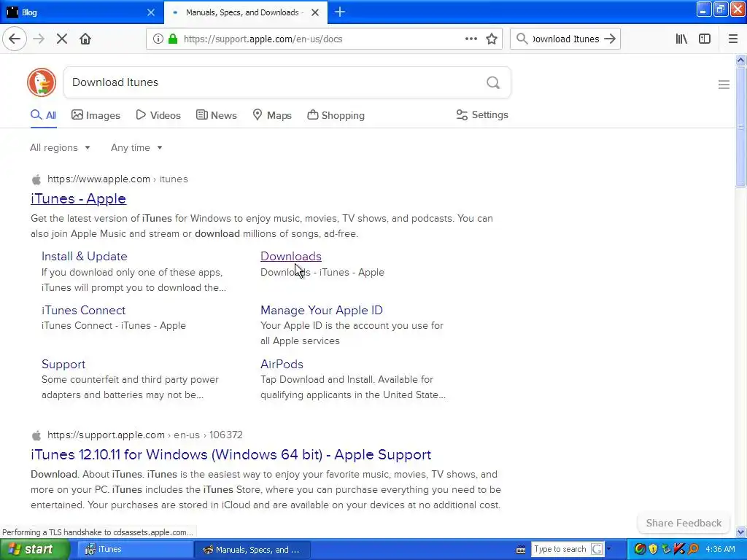Close the Blog tab
Viewport: 747px width, 560px height.
tap(151, 12)
